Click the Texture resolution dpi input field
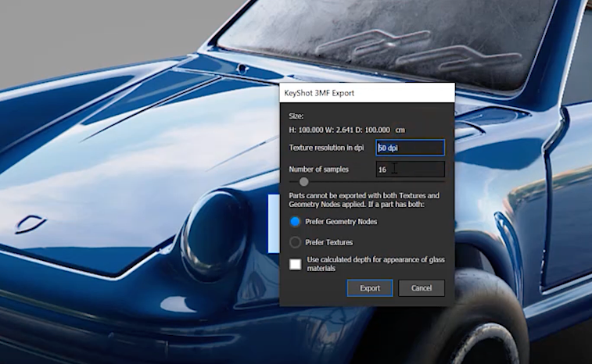 coord(410,148)
